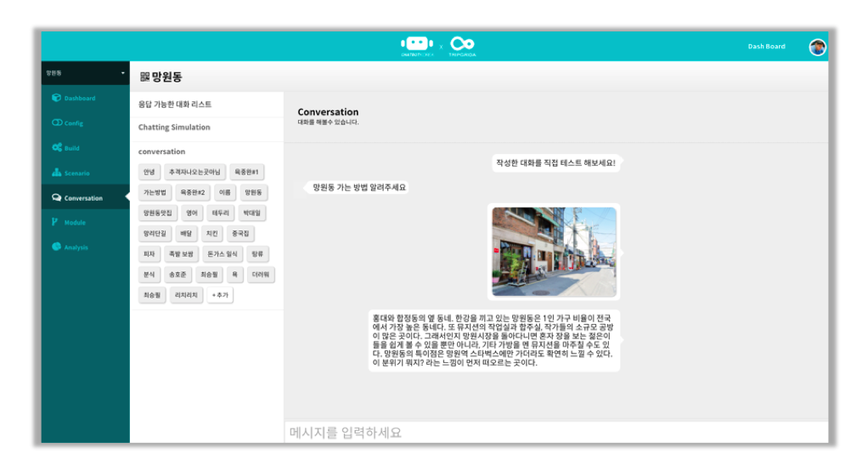Click the 욕 chip
The image size is (868, 471).
click(234, 275)
